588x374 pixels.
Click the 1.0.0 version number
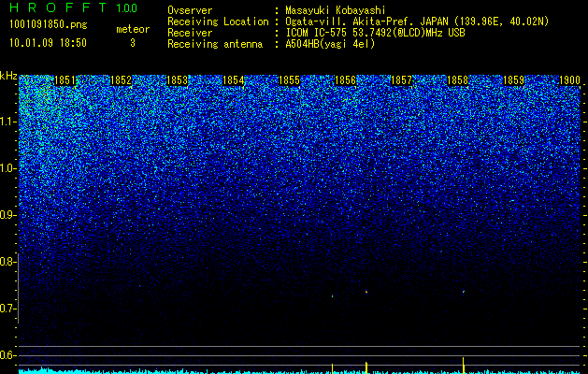point(127,7)
